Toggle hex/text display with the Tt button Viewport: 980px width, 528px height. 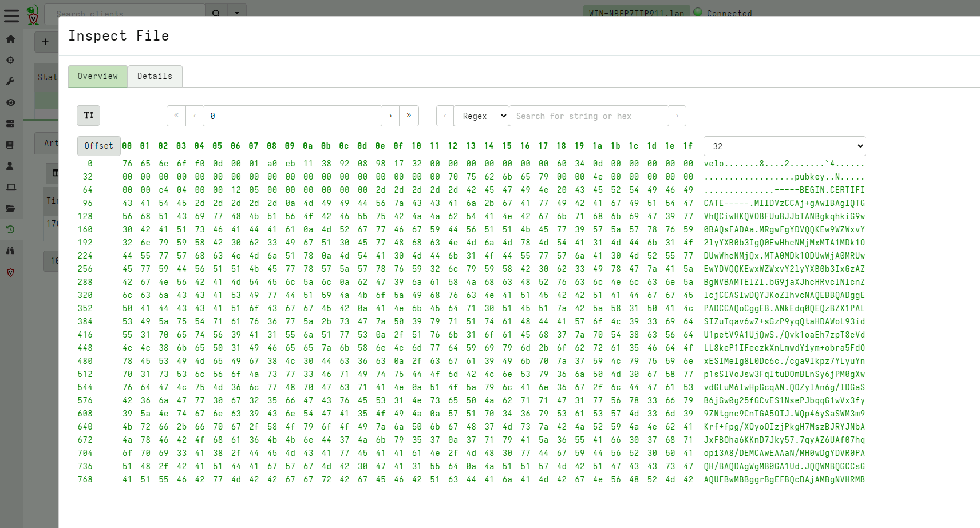coord(89,115)
